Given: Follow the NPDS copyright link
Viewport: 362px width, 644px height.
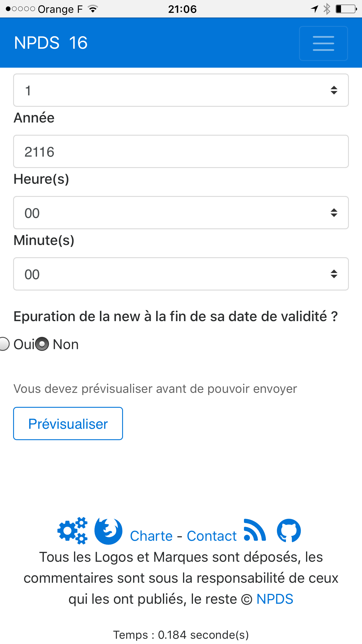Looking at the screenshot, I should point(275,599).
